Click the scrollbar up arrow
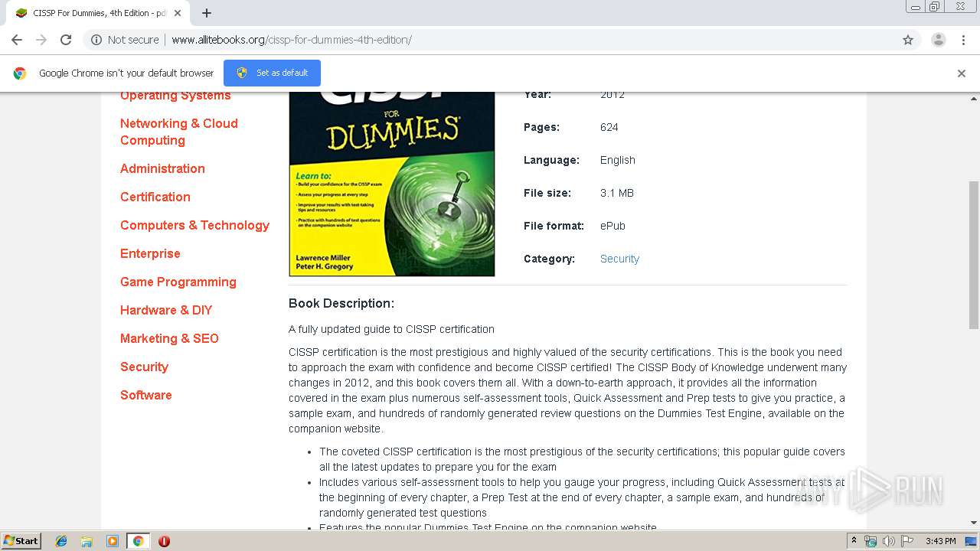This screenshot has height=551, width=980. [x=974, y=98]
